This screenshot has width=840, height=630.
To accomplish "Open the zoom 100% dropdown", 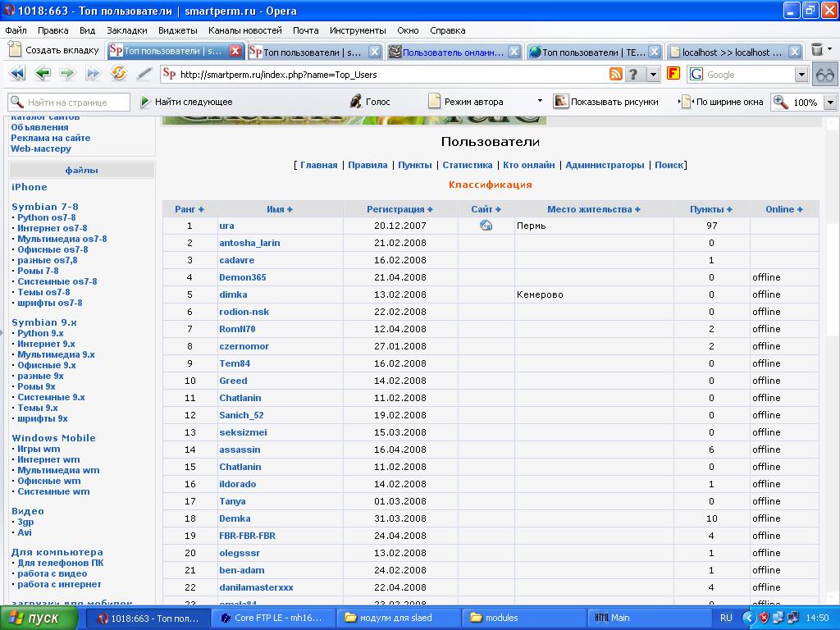I will pos(829,103).
